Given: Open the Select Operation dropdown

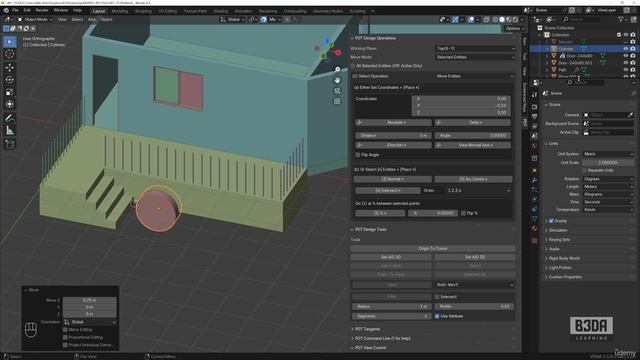Looking at the screenshot, I should (x=474, y=76).
